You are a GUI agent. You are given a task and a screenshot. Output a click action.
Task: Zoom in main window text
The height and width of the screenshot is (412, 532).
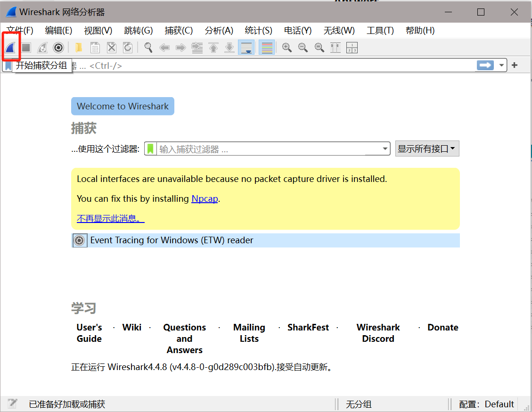(286, 48)
